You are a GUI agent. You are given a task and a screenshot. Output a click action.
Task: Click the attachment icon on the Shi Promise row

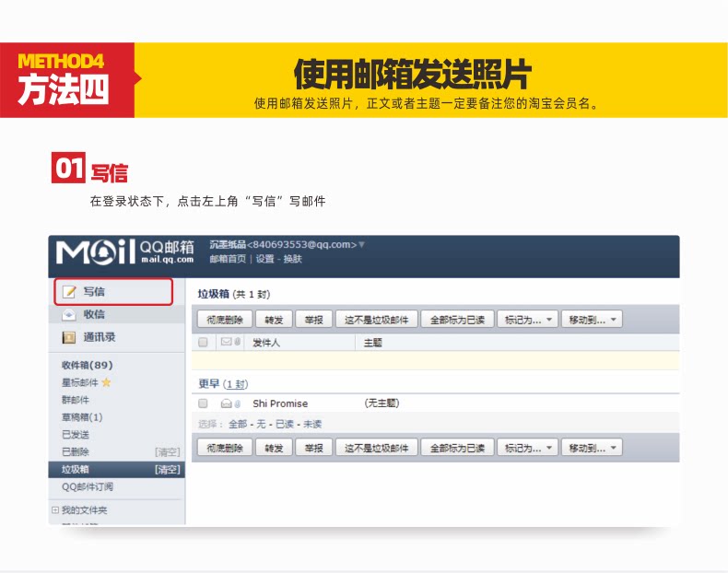point(237,403)
